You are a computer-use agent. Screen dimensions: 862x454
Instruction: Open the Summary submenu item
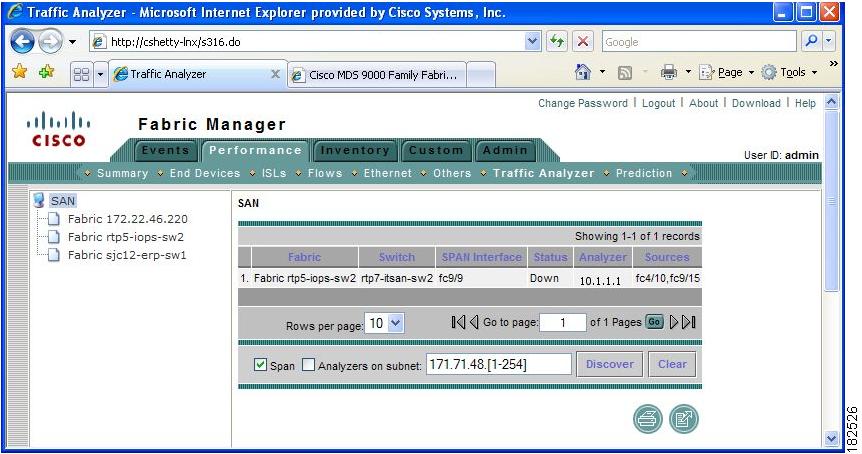click(x=122, y=173)
